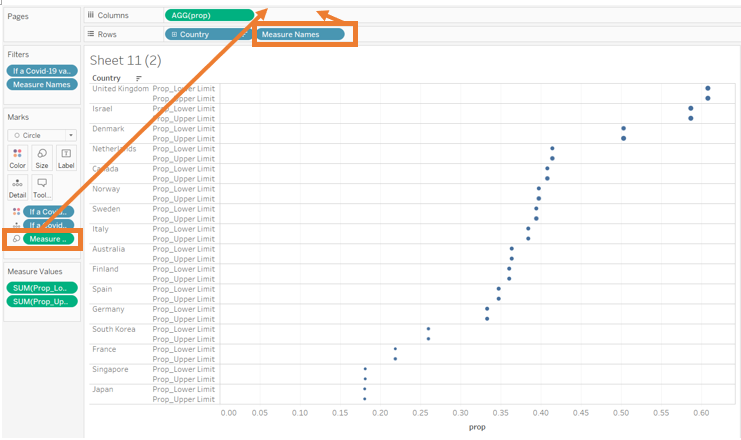Click the Rows shelf icon
The width and height of the screenshot is (741, 440).
91,34
